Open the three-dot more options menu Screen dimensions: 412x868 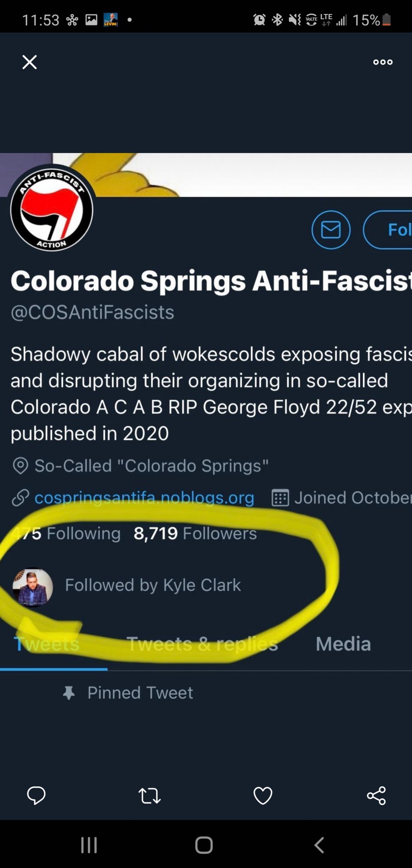(383, 62)
